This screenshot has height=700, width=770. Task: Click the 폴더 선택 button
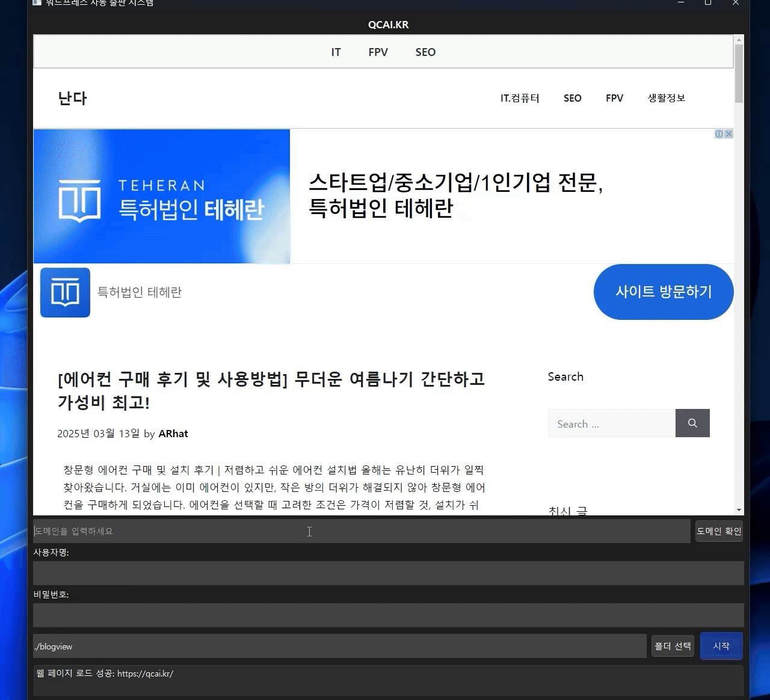[x=673, y=646]
